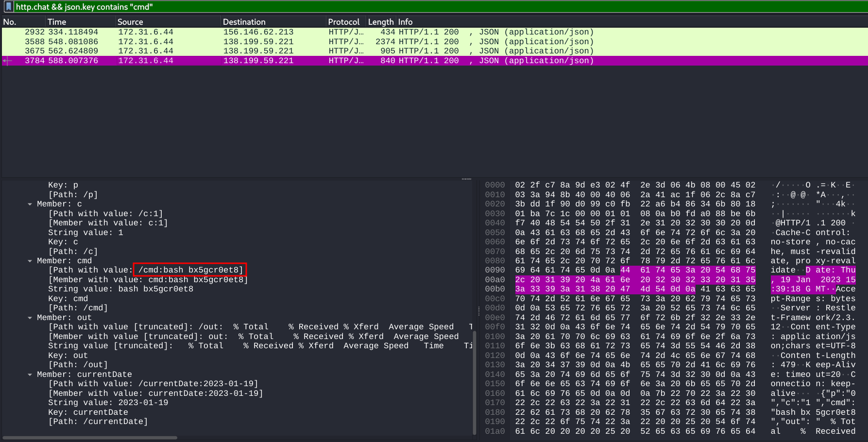Click the Length column header
Viewport: 868px width, 442px height.
pos(380,22)
